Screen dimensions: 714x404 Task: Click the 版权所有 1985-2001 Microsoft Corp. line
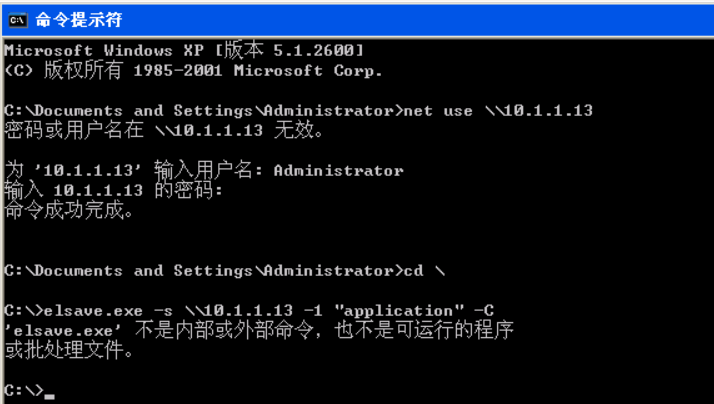pos(193,70)
